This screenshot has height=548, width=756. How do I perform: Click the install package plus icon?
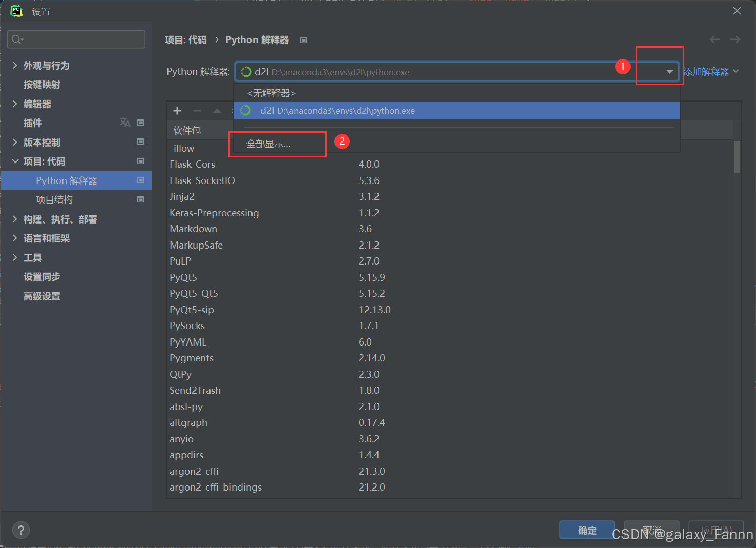tap(177, 110)
